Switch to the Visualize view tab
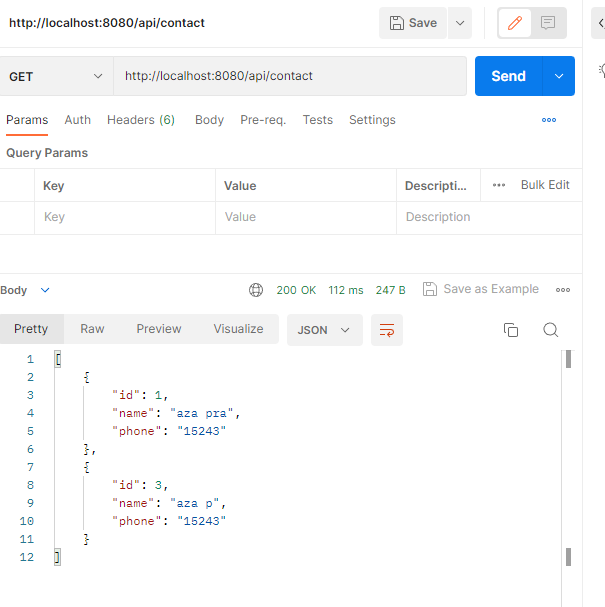This screenshot has height=607, width=605. click(238, 329)
